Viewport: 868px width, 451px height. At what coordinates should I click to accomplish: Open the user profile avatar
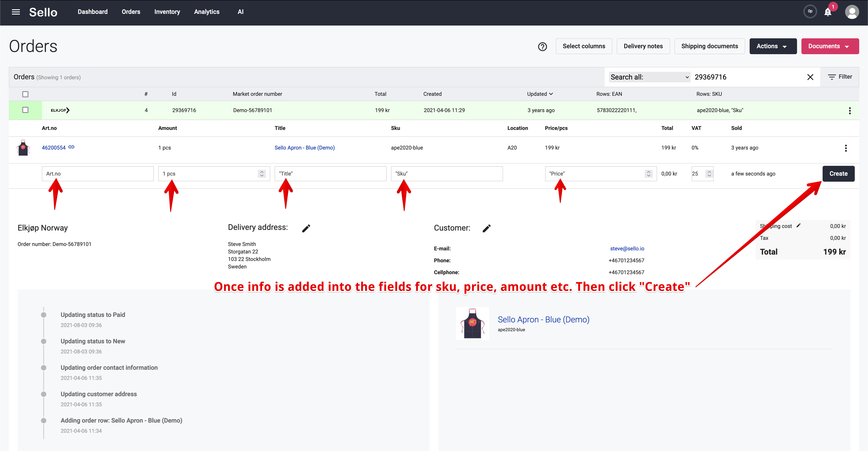coord(851,12)
